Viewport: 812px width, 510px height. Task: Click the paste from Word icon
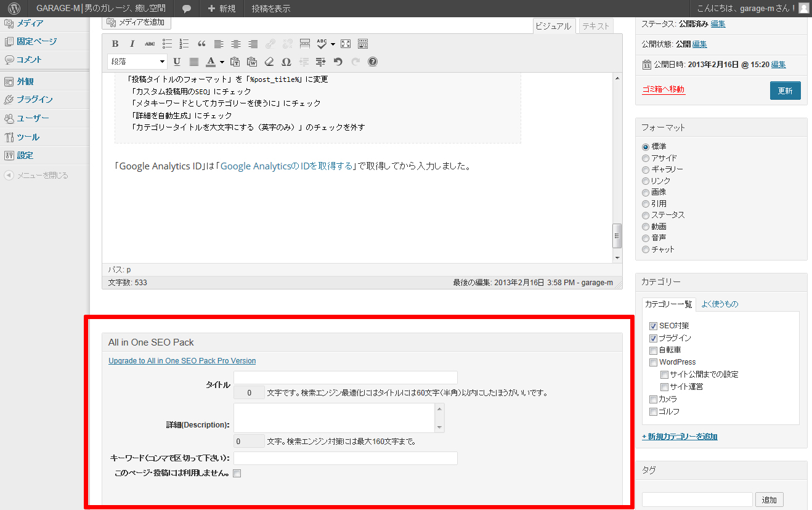(x=252, y=62)
